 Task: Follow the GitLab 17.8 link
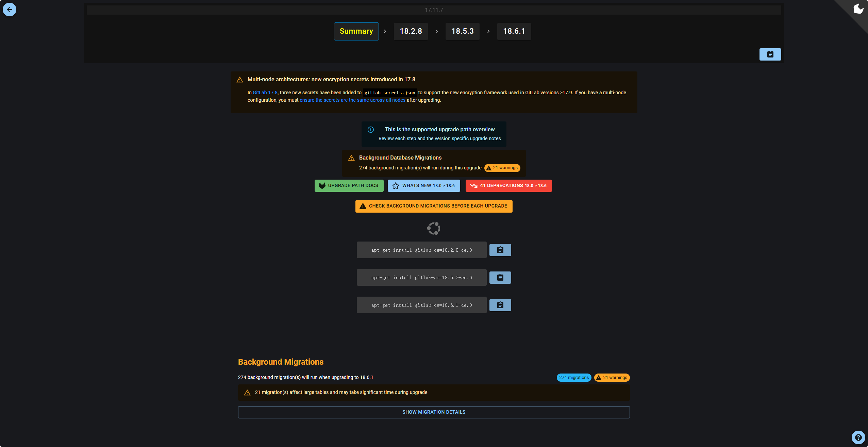point(265,93)
